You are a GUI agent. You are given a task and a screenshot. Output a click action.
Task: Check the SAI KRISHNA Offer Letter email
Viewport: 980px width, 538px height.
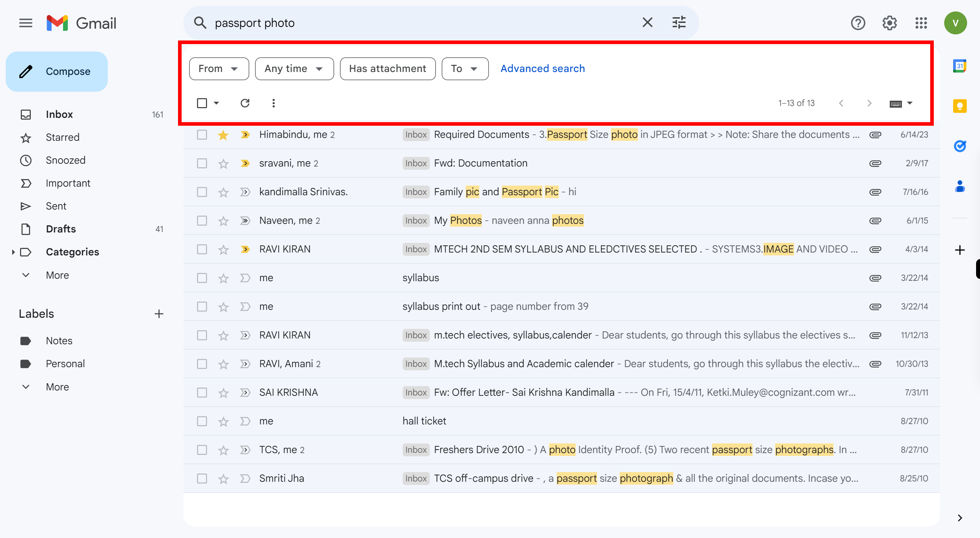coord(202,393)
